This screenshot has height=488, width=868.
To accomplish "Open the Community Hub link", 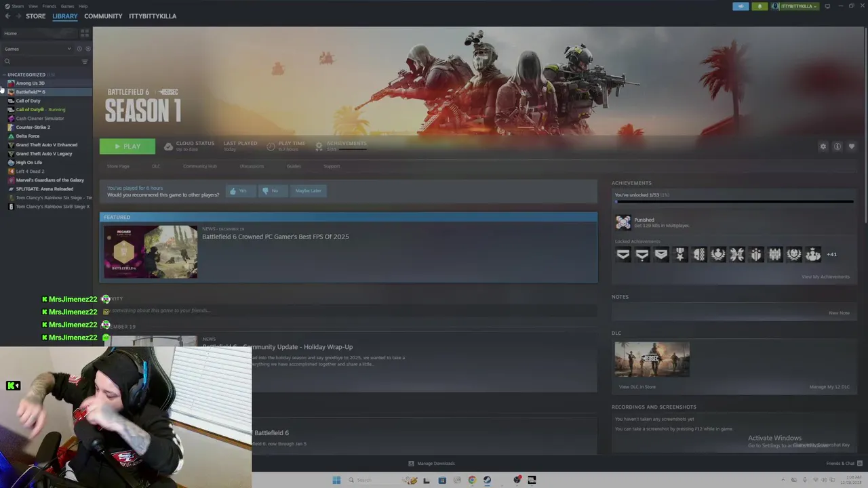I will pos(200,166).
